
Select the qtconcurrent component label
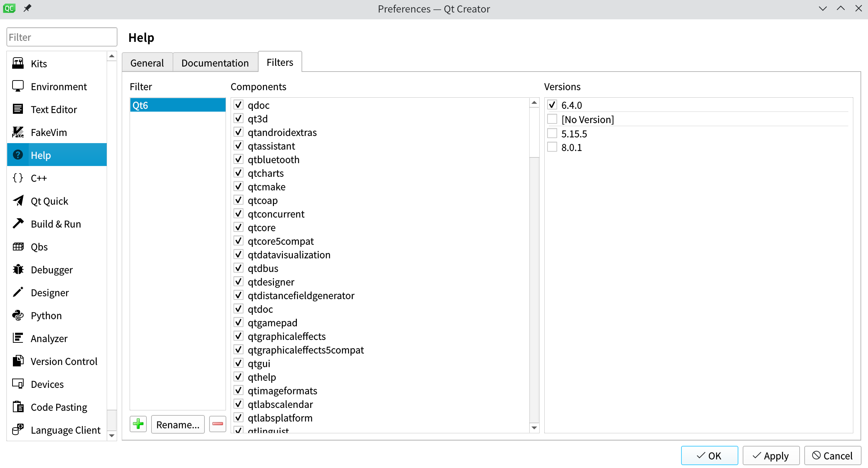276,214
